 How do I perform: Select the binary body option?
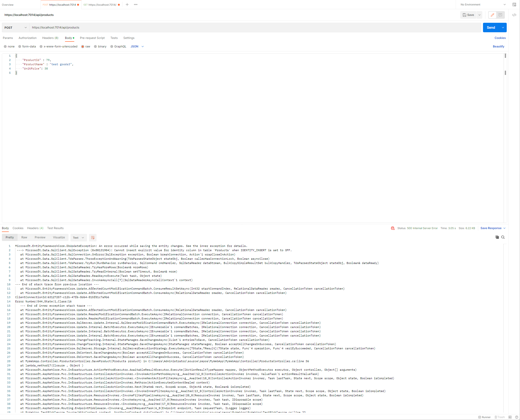tap(95, 46)
